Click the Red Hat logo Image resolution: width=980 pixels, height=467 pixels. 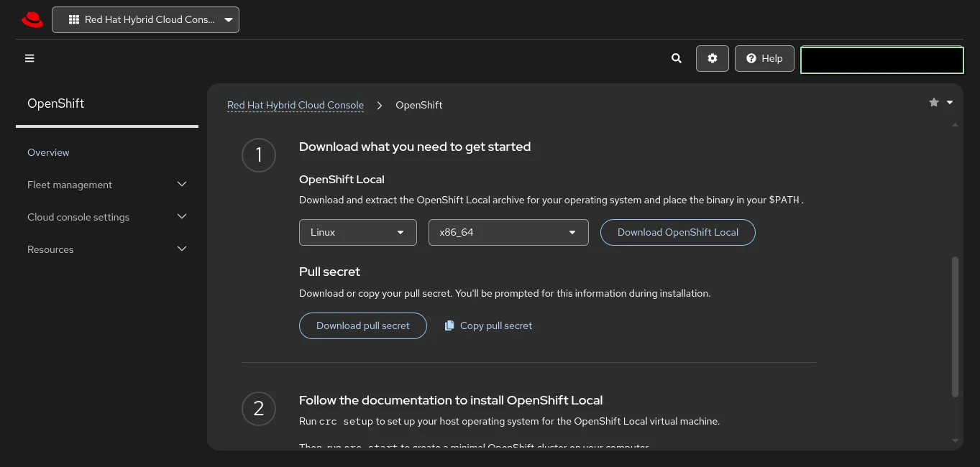[x=32, y=19]
